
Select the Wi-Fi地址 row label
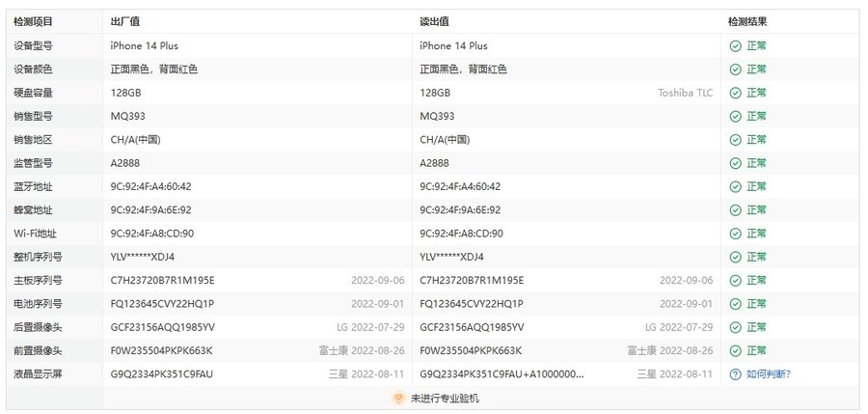[35, 234]
